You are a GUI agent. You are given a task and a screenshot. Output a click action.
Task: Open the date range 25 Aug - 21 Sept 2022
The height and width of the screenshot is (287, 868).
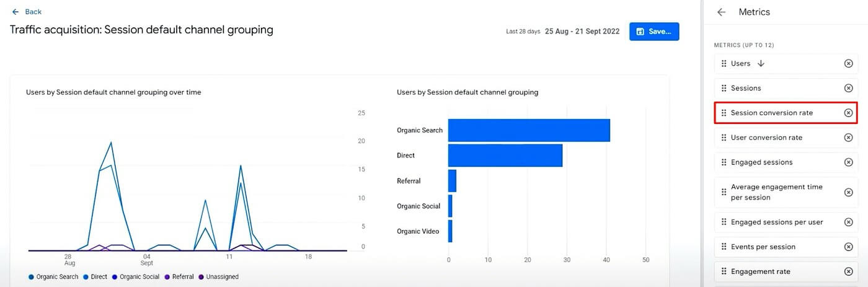click(x=582, y=32)
